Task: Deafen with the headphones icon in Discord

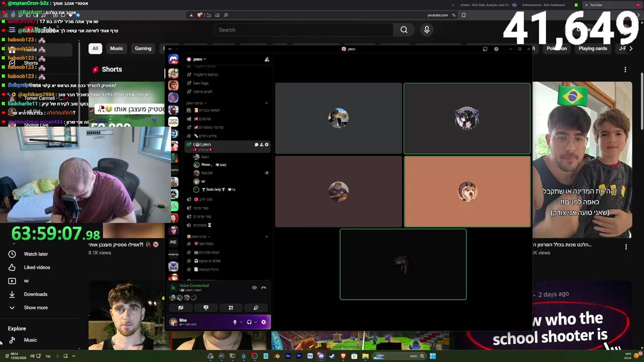Action: click(249, 322)
